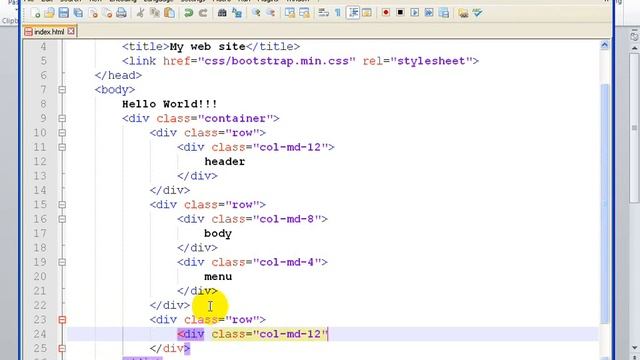Toggle Show All Characters pilcrow icon
The height and width of the screenshot is (360, 640).
click(338, 13)
